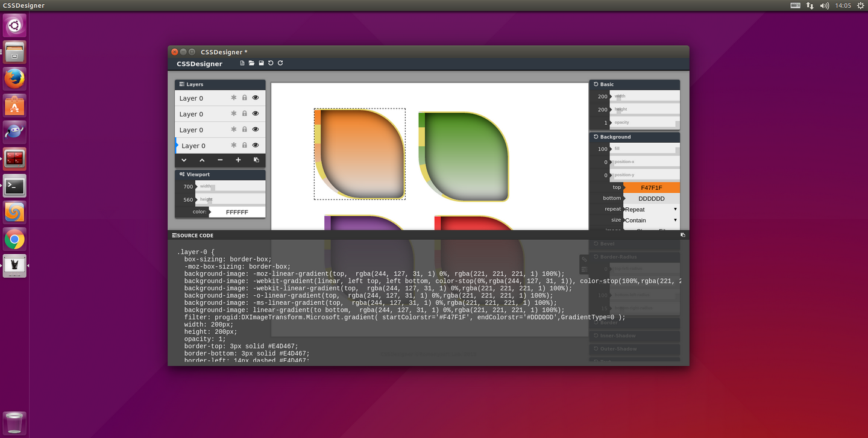Launch Firefox from the Ubuntu dock

pos(14,78)
